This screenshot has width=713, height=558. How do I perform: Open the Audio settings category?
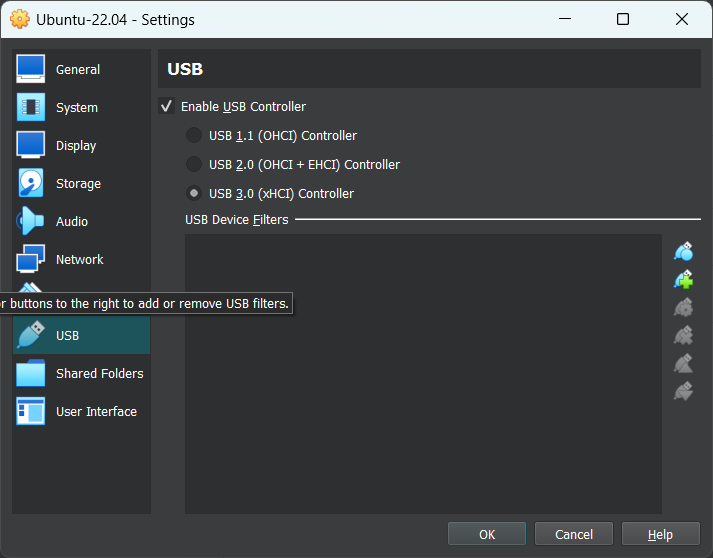[x=81, y=221]
